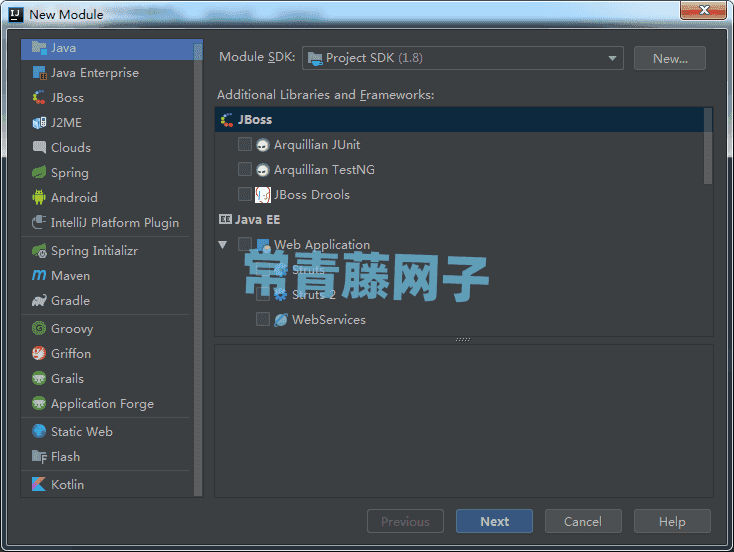Select 'Flash' module type
Image resolution: width=734 pixels, height=552 pixels.
coord(107,456)
